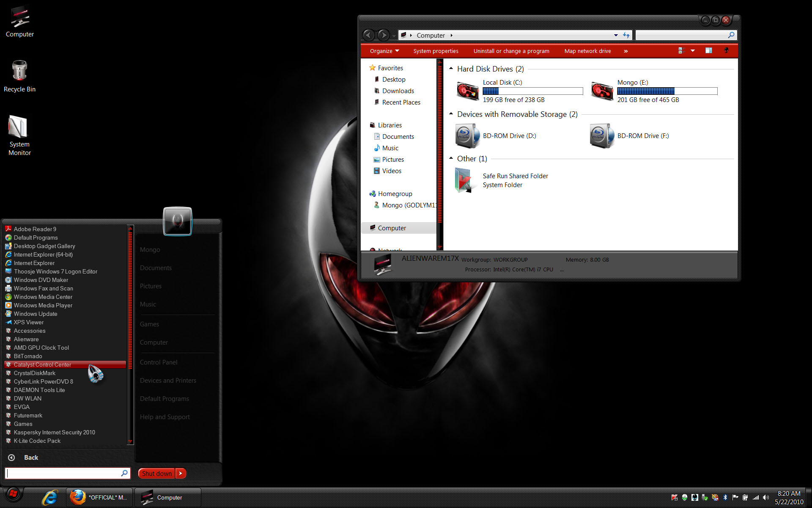This screenshot has height=508, width=812.
Task: Collapse Devices with Removable Storage group
Action: coord(451,114)
